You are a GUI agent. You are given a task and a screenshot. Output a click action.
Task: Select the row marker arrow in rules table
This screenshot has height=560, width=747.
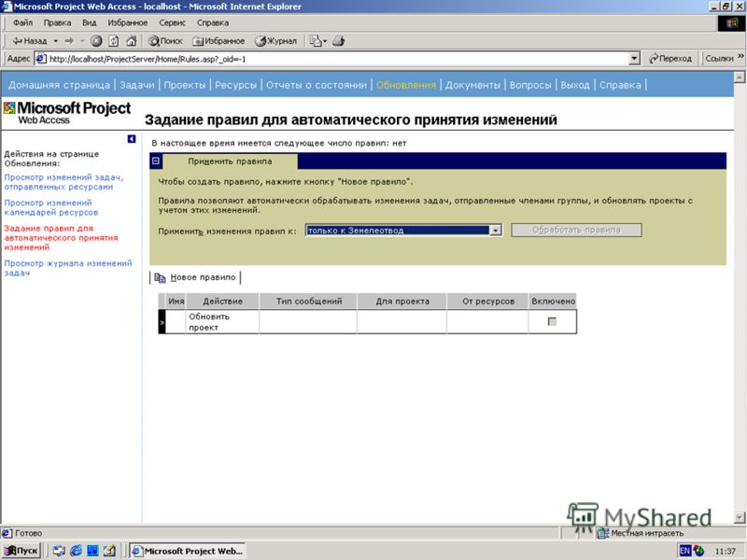tap(162, 322)
